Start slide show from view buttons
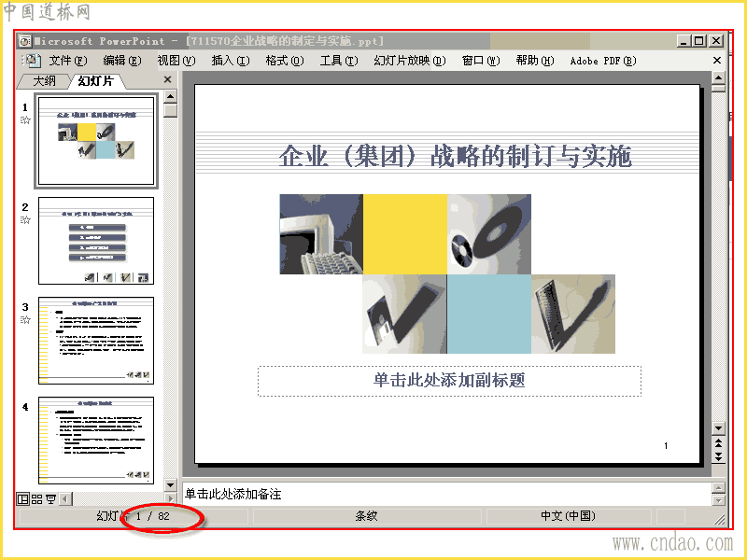Image resolution: width=747 pixels, height=560 pixels. tap(50, 499)
